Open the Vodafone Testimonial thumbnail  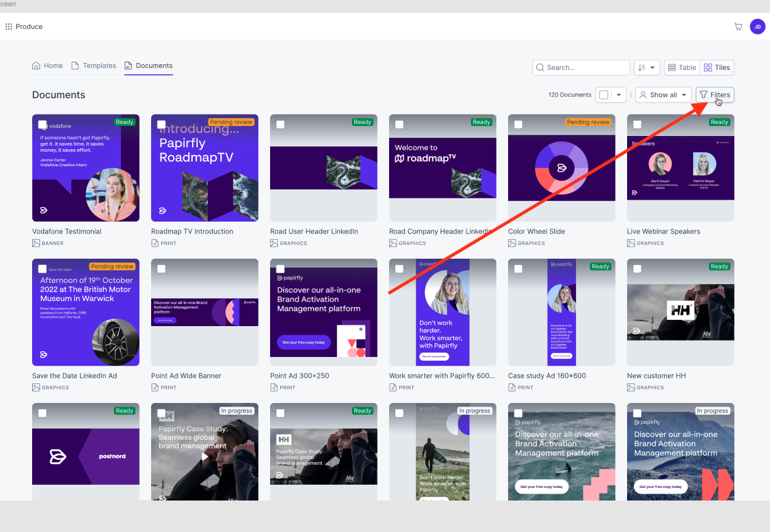[x=86, y=168]
